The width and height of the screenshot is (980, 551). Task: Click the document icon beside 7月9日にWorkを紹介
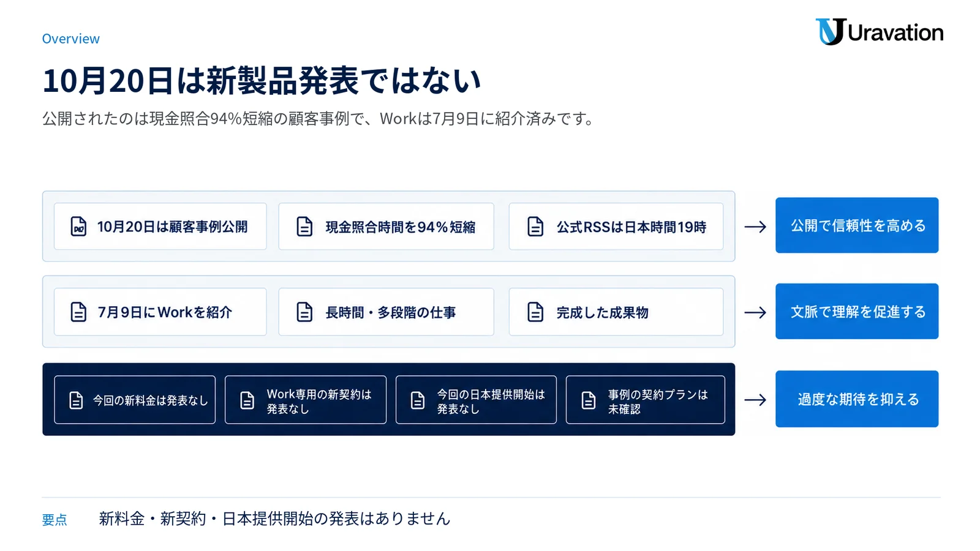coord(78,312)
